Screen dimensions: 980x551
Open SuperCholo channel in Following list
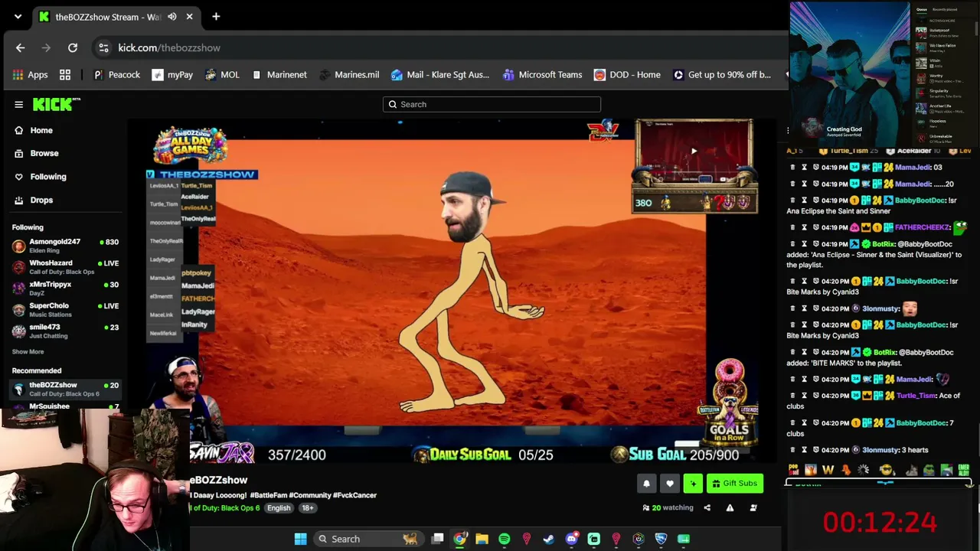[x=65, y=310]
